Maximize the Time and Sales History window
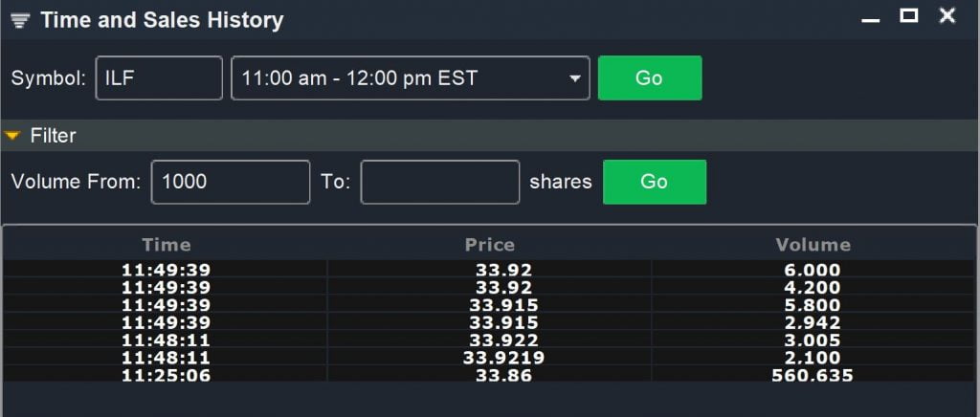The image size is (980, 417). coord(909,15)
